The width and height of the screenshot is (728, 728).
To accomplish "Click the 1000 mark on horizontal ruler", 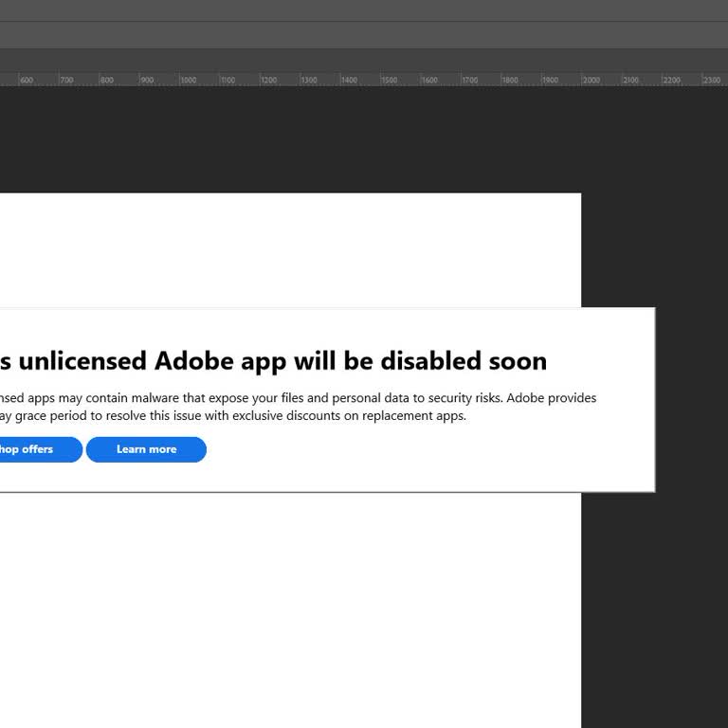I will pyautogui.click(x=188, y=80).
